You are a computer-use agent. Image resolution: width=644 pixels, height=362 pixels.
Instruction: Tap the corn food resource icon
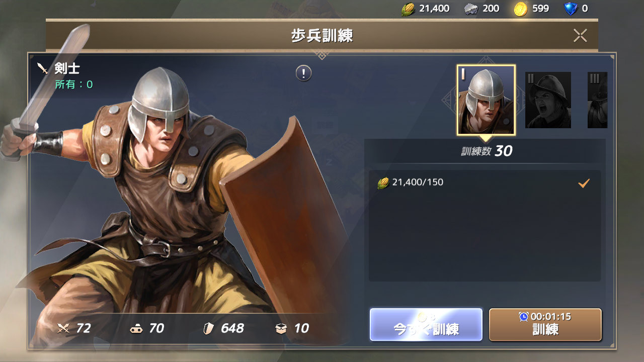[408, 9]
